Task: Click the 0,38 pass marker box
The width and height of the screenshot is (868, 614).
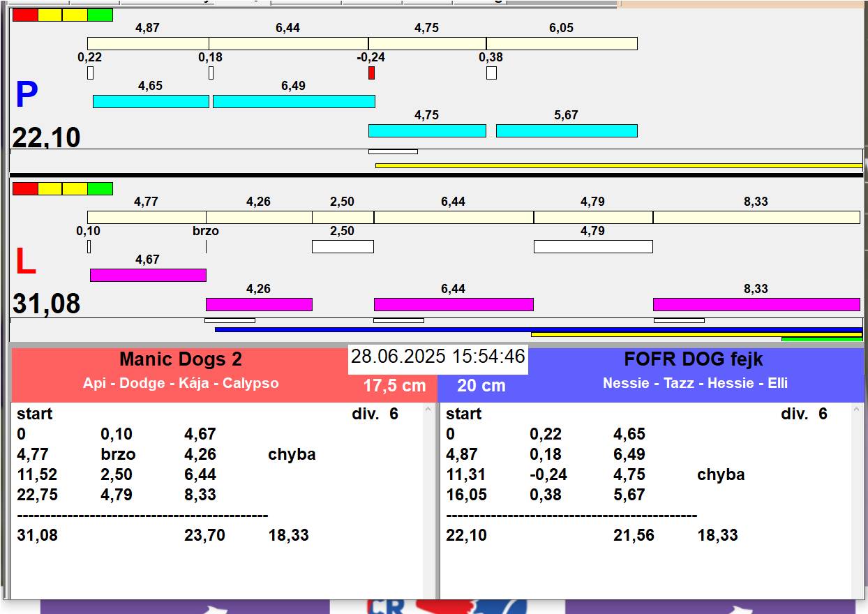Action: coord(491,73)
